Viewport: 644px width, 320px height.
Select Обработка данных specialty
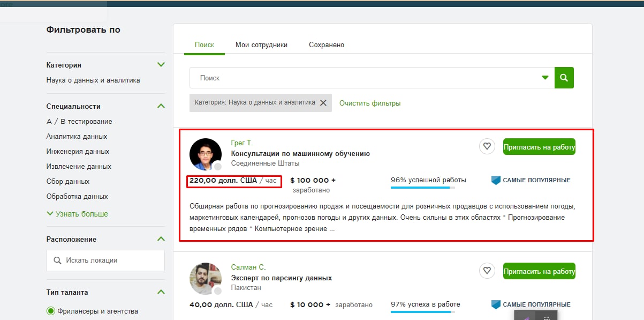(77, 197)
